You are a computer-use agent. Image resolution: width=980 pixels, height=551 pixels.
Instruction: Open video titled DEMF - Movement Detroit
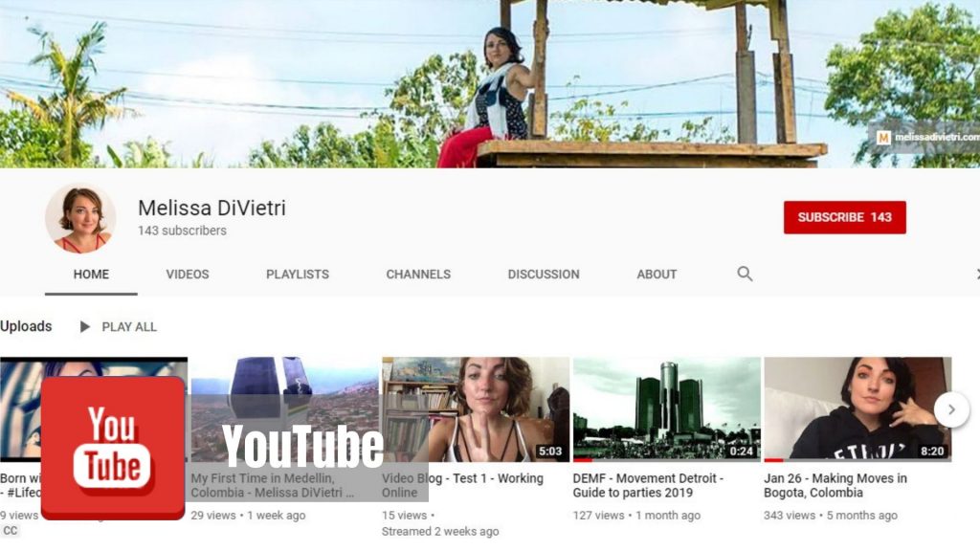pos(648,485)
